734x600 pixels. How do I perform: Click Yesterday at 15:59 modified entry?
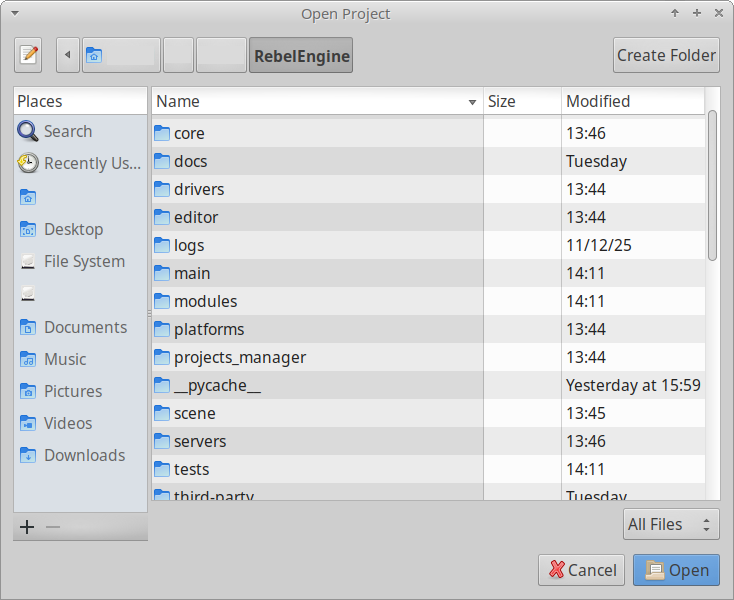[633, 385]
